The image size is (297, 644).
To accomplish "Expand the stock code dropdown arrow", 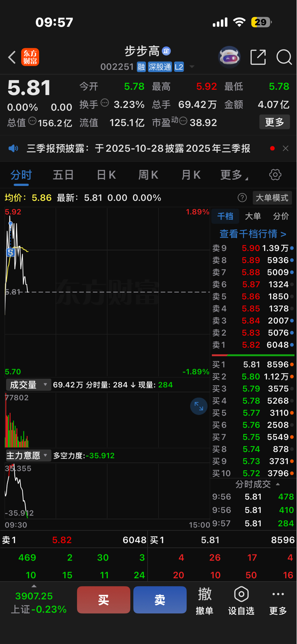I will [192, 67].
